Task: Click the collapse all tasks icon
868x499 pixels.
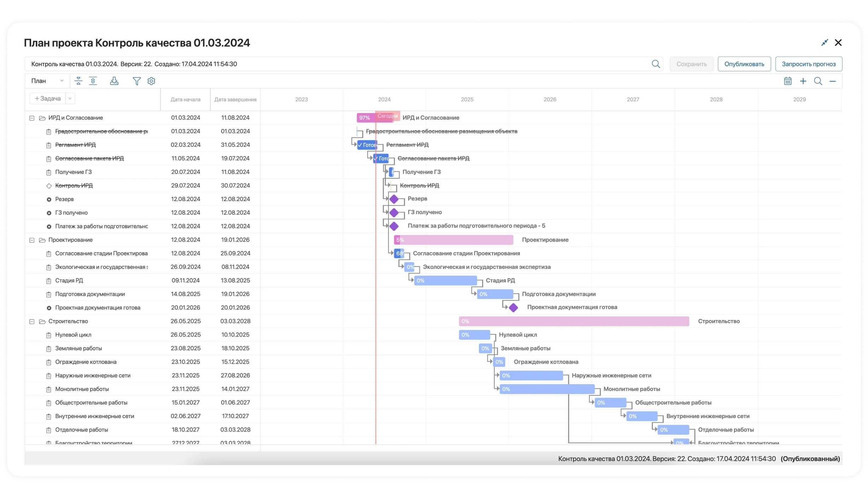Action: tap(78, 81)
